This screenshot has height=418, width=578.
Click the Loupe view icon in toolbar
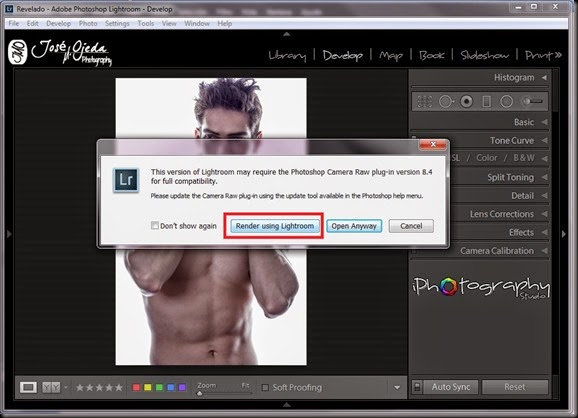tap(28, 387)
